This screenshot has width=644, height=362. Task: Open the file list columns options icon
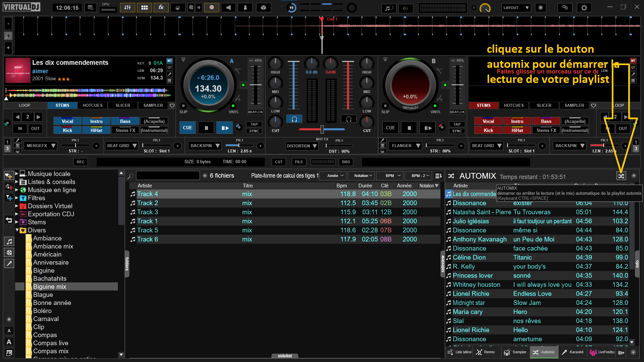(x=438, y=176)
